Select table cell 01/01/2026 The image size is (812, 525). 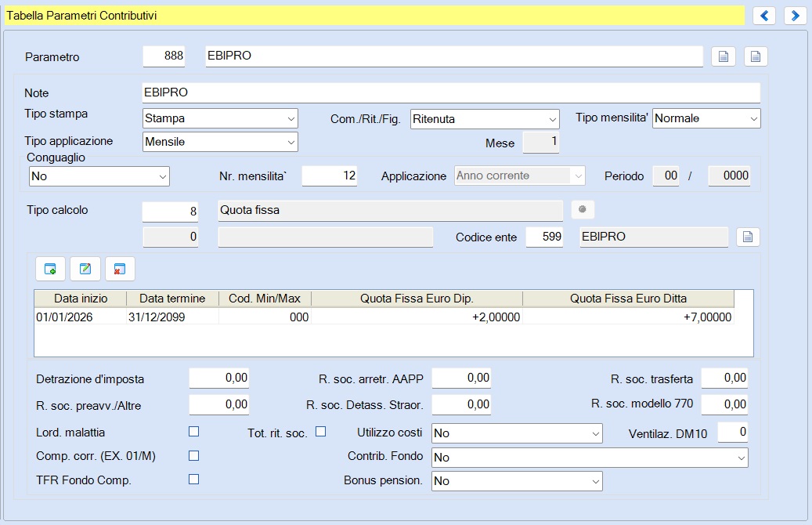81,317
